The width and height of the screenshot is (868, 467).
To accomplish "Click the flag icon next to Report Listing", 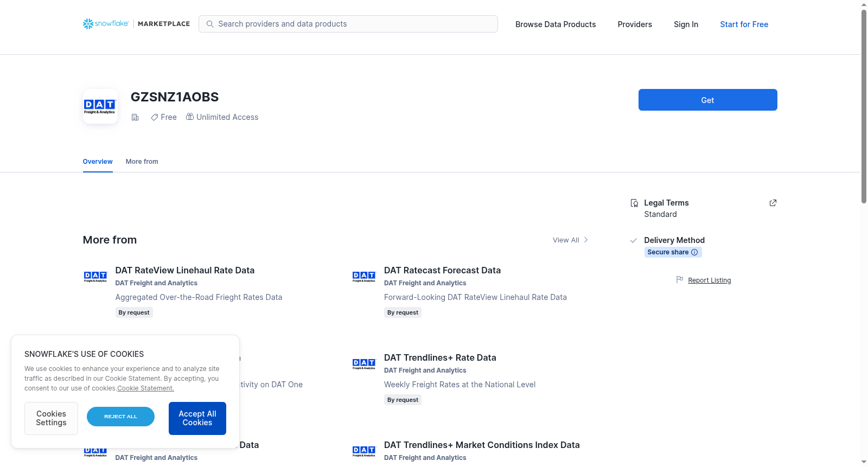I will (680, 280).
